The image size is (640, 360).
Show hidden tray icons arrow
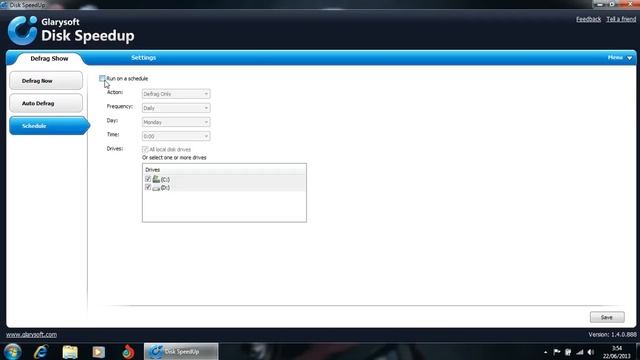click(x=545, y=352)
